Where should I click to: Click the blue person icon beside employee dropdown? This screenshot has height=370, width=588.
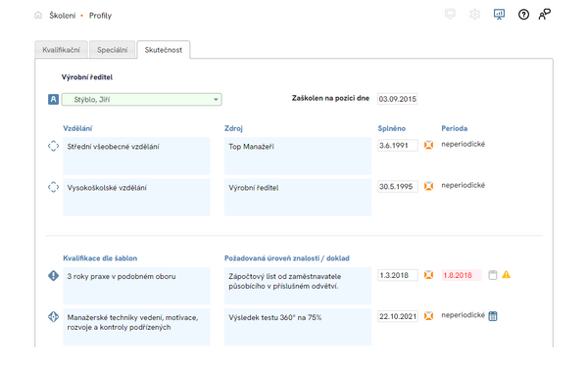pyautogui.click(x=53, y=99)
